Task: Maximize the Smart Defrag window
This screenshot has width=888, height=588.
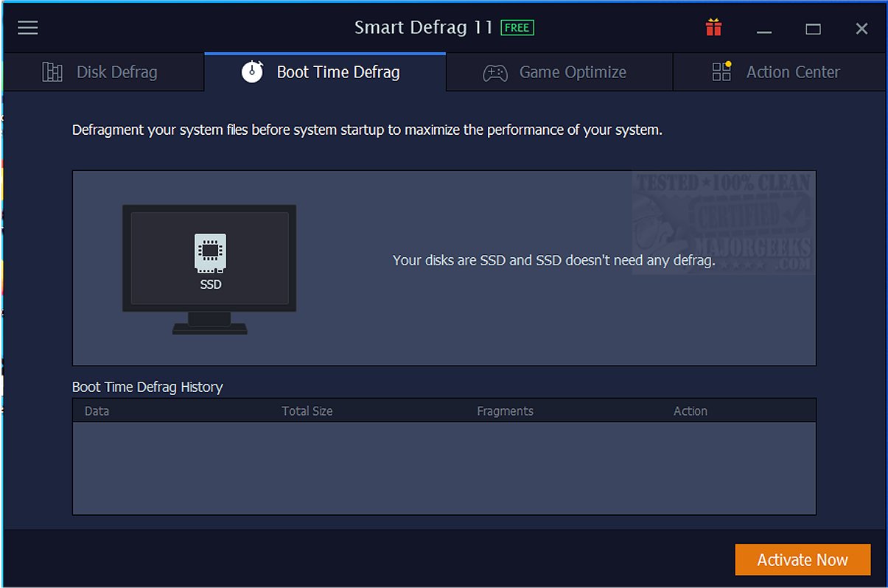Action: coord(813,29)
